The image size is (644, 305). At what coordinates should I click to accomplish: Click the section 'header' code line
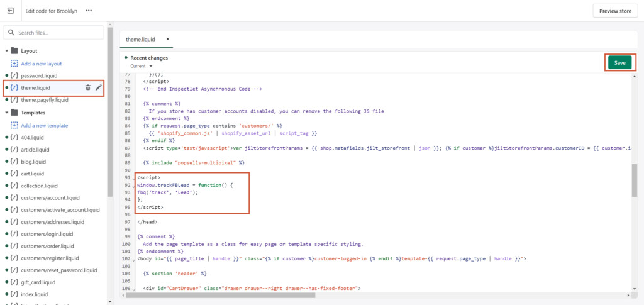pos(175,273)
